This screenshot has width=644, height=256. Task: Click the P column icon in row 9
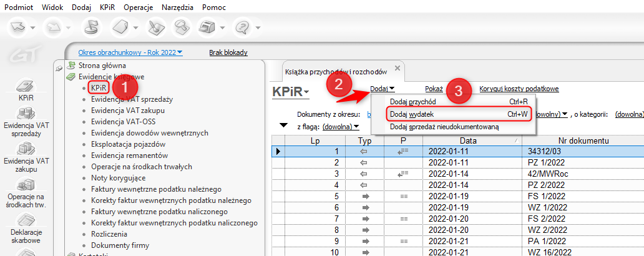pos(403,241)
